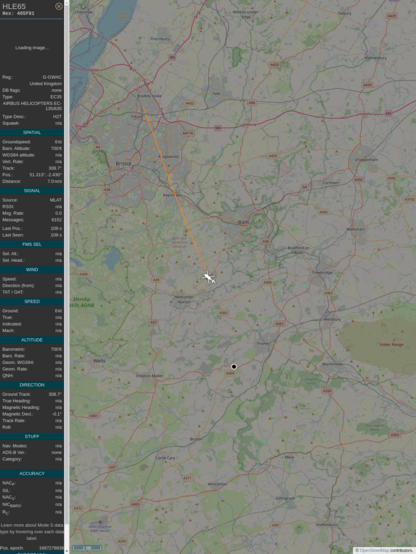Click the orange flight track line
Viewport: 416px width, 554px height.
pos(174,189)
